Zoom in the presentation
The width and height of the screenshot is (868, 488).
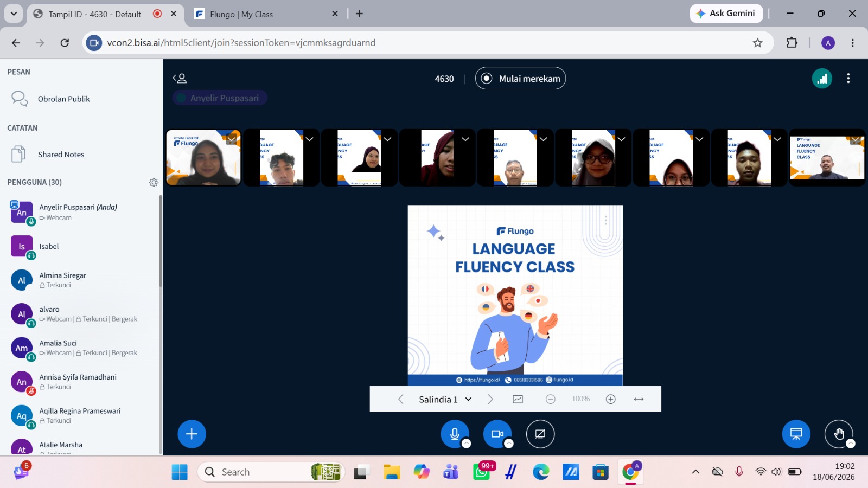pyautogui.click(x=611, y=399)
